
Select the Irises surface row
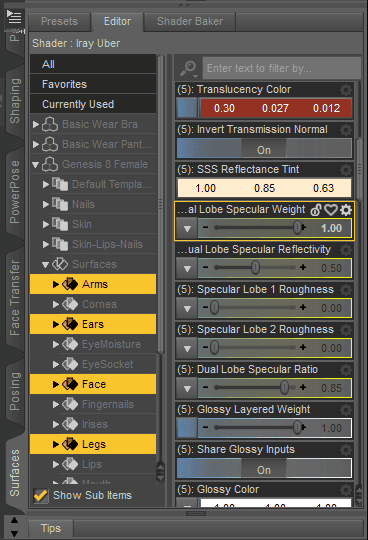click(93, 424)
